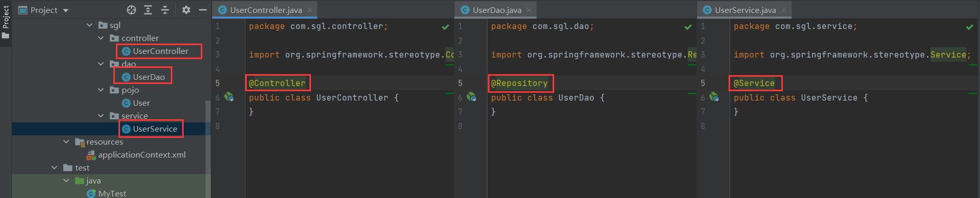Collapse the test java folder chevron
Image resolution: width=980 pixels, height=198 pixels.
66,180
